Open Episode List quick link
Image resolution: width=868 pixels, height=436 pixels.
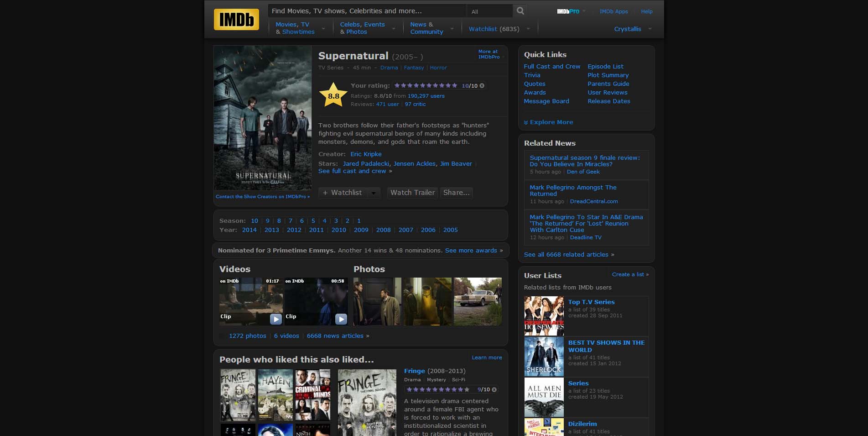pyautogui.click(x=605, y=67)
